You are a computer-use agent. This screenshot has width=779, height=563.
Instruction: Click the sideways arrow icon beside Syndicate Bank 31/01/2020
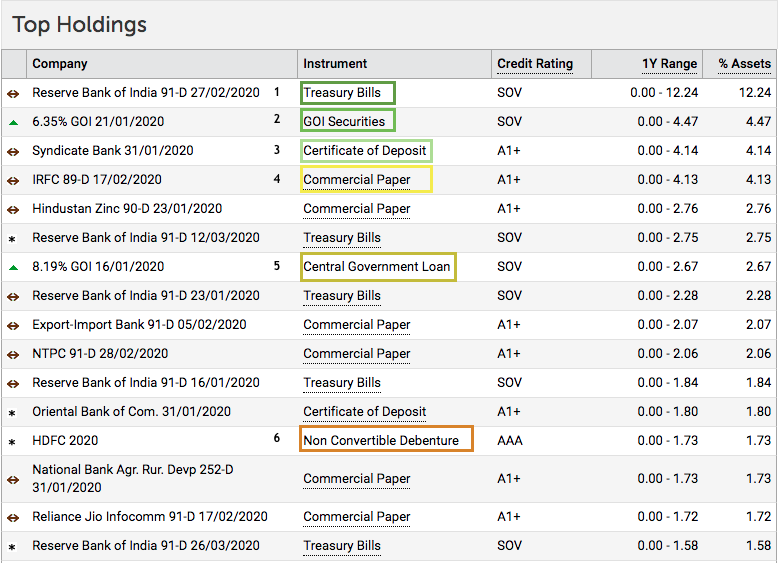click(x=13, y=152)
